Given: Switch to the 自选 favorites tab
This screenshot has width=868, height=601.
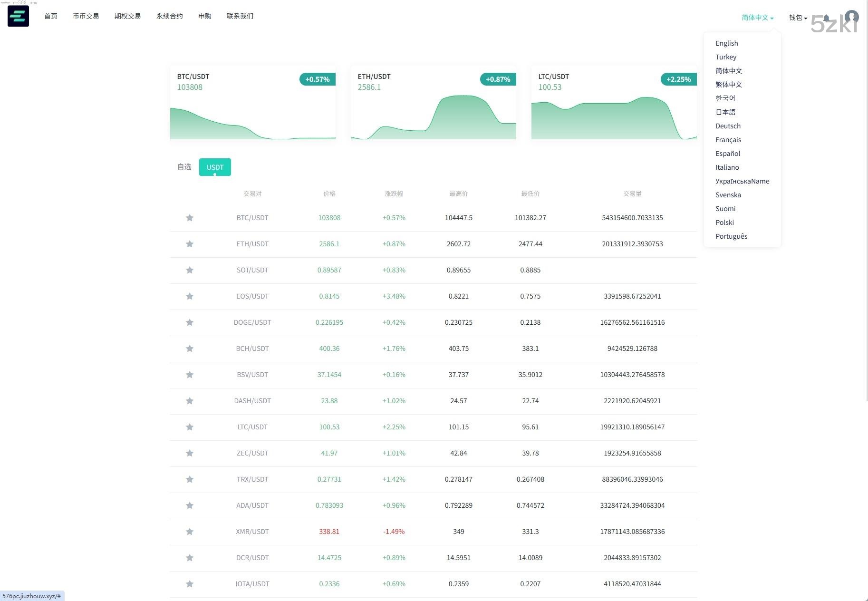Looking at the screenshot, I should (x=184, y=167).
